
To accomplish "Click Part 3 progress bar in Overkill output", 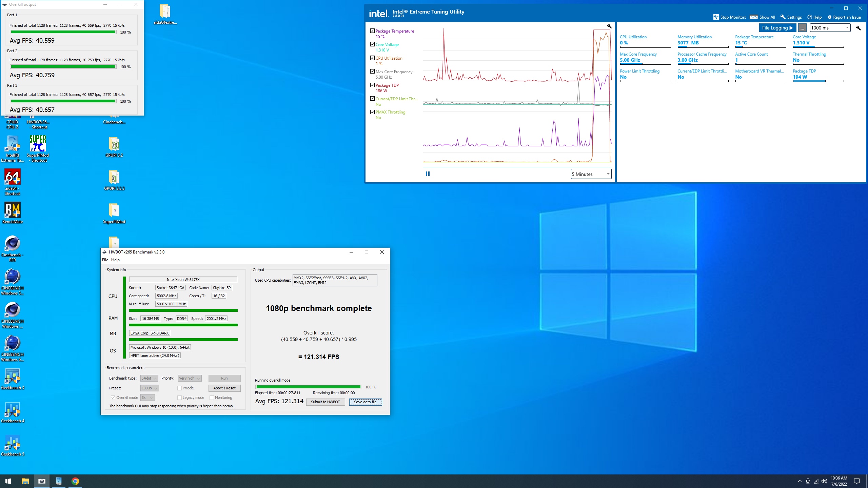I will (x=63, y=101).
